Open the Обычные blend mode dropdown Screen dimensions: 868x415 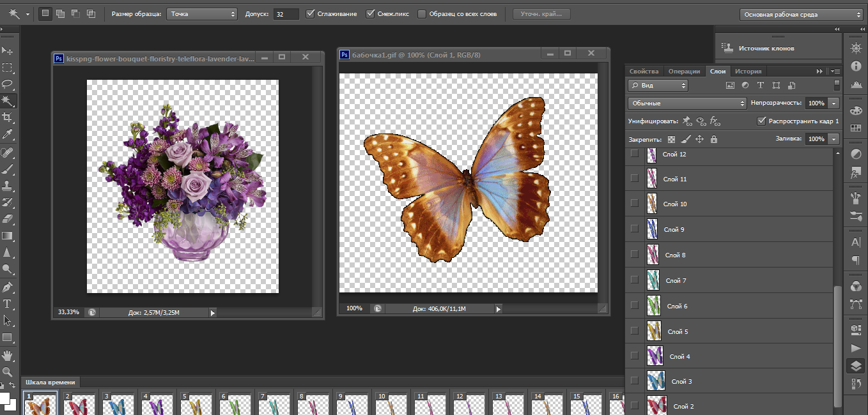point(687,103)
